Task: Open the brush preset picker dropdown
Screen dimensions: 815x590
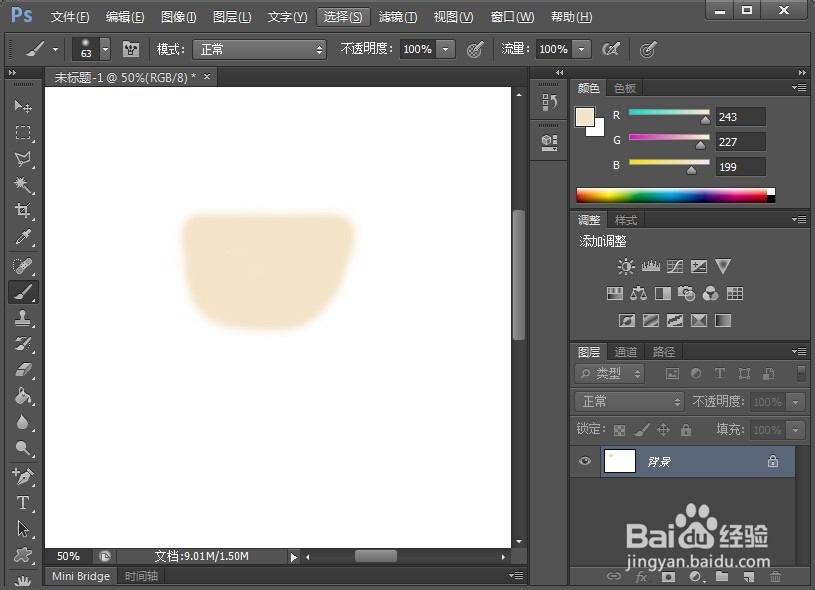Action: coord(106,50)
